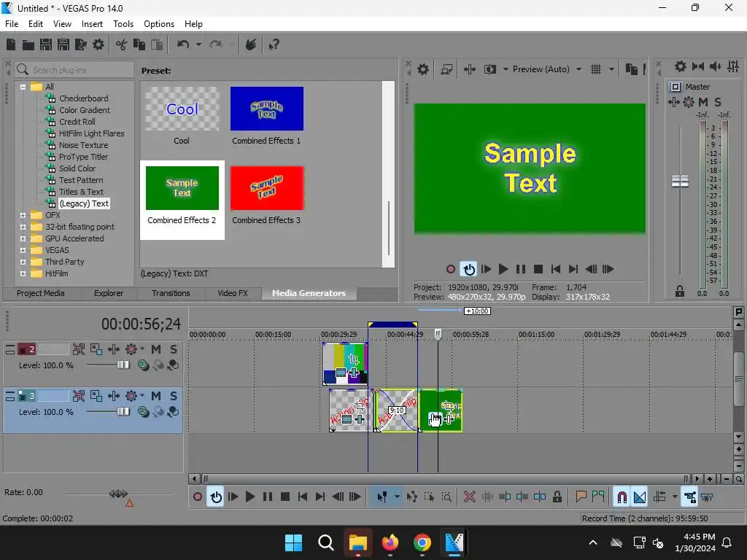
Task: Open a project with the folder icon
Action: 28,44
